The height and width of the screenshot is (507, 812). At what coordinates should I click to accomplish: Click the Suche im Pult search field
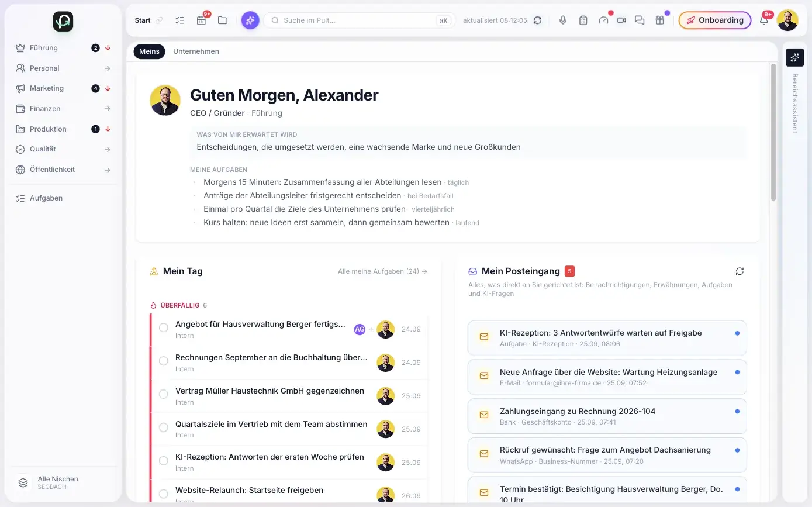(360, 20)
